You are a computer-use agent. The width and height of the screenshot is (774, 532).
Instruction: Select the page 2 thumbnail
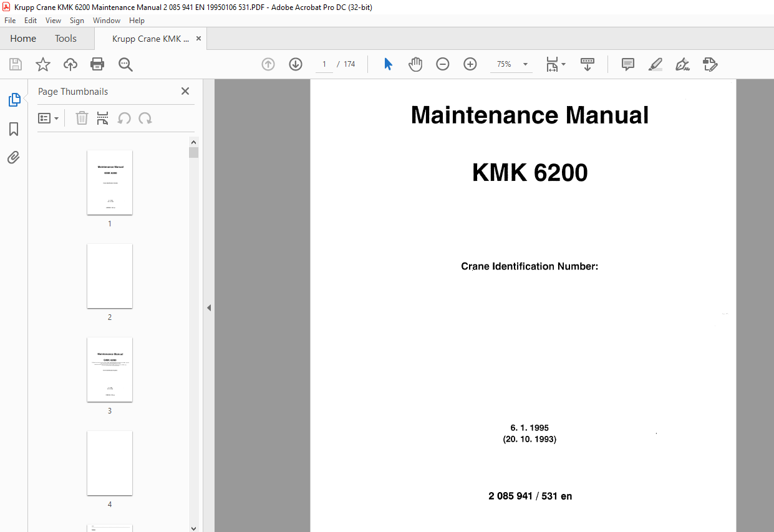tap(110, 276)
